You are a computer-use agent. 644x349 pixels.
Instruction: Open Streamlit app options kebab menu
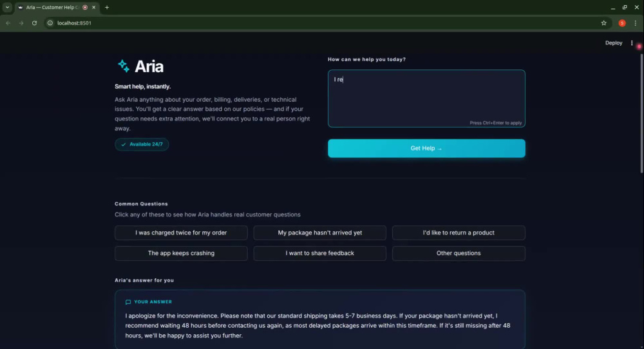pos(632,42)
